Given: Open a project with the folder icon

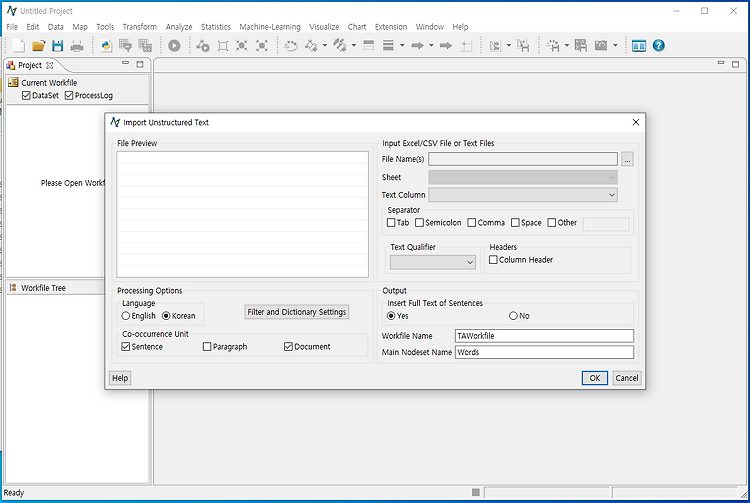Looking at the screenshot, I should (38, 45).
